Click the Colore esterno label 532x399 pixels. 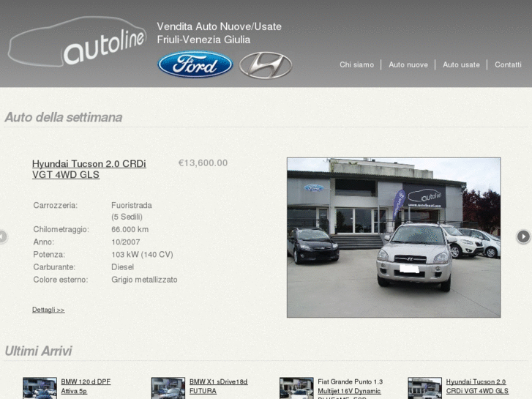click(x=61, y=280)
